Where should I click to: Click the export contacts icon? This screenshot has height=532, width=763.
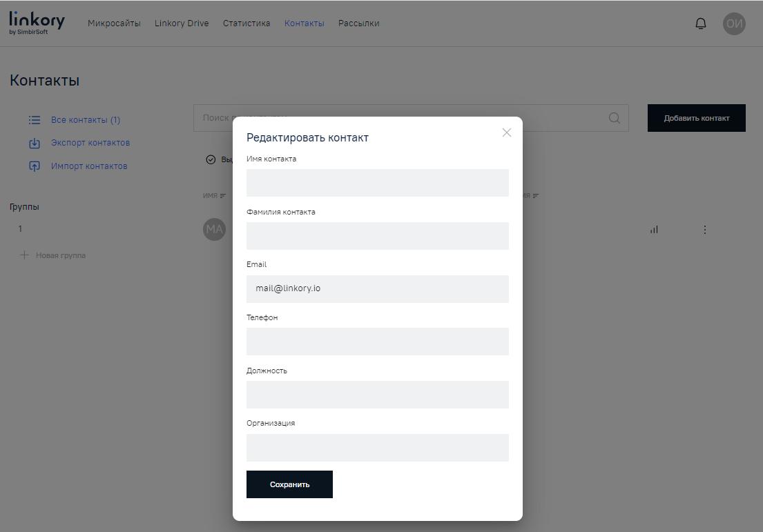coord(35,144)
